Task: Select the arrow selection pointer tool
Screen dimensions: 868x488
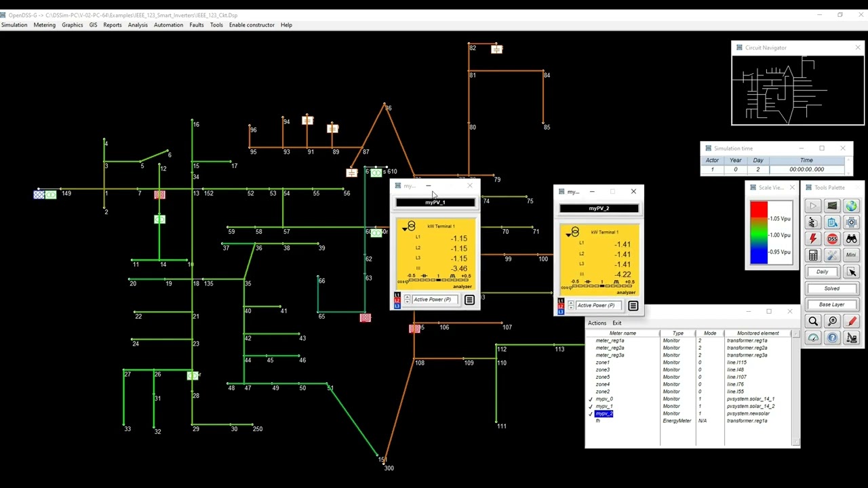Action: tap(852, 272)
